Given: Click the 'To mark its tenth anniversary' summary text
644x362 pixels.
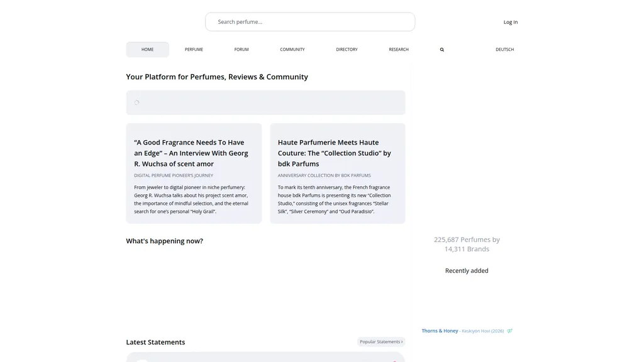Looking at the screenshot, I should pyautogui.click(x=335, y=199).
